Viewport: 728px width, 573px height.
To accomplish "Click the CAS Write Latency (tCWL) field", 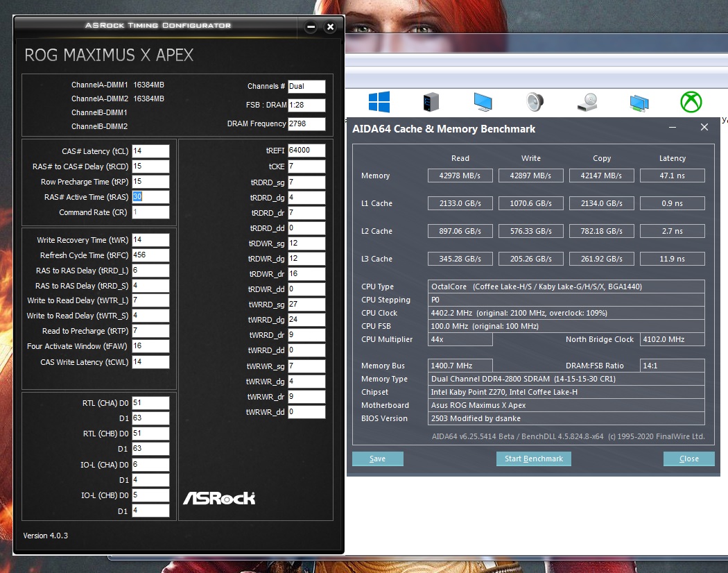I will (151, 362).
